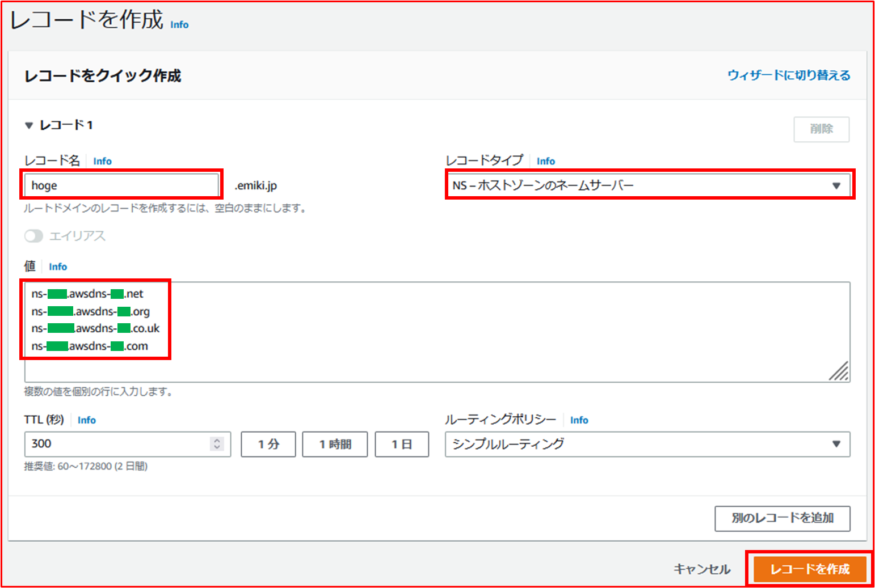Collapse the レコード1 section triangle
This screenshot has height=588, width=875.
29,125
